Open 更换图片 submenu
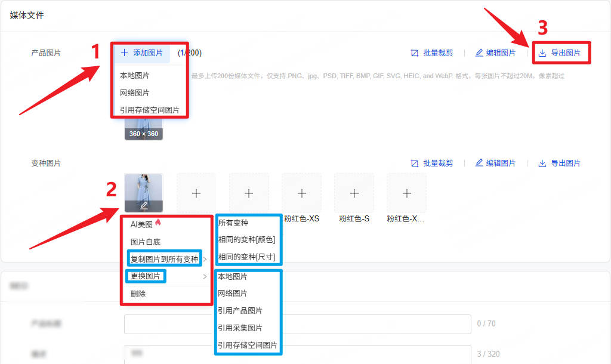 tap(146, 276)
